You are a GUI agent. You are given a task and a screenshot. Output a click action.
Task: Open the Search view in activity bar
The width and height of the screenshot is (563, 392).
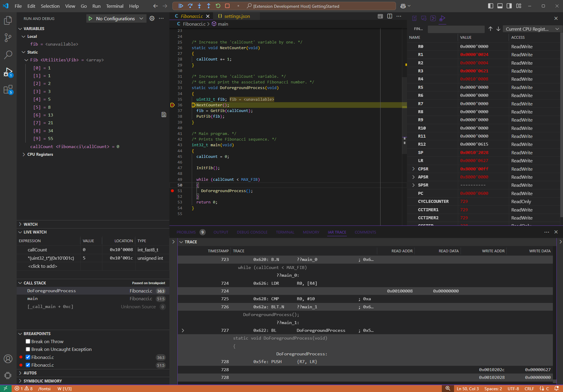tap(8, 55)
